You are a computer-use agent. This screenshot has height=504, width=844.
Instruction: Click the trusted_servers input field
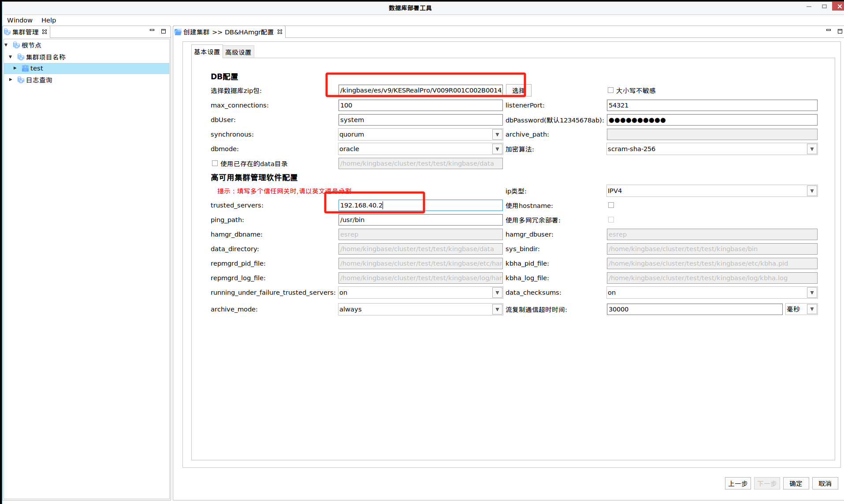(x=420, y=205)
